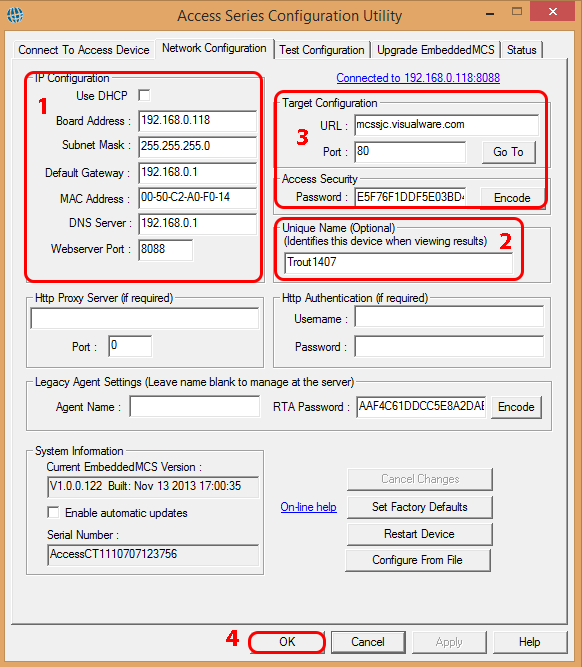Click the Unique Name field containing Trout1407
This screenshot has height=667, width=582.
point(398,262)
